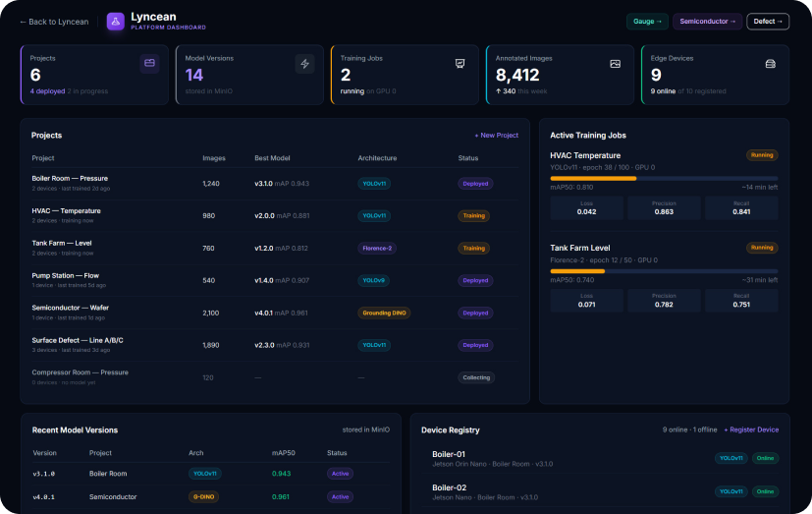Open the Gauge demo button
The height and width of the screenshot is (514, 812).
(x=647, y=22)
